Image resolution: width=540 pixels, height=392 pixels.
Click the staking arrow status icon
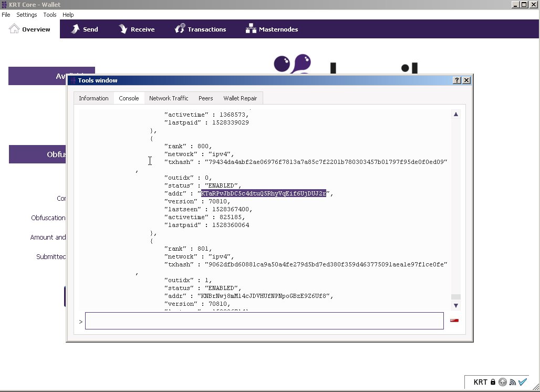click(503, 381)
